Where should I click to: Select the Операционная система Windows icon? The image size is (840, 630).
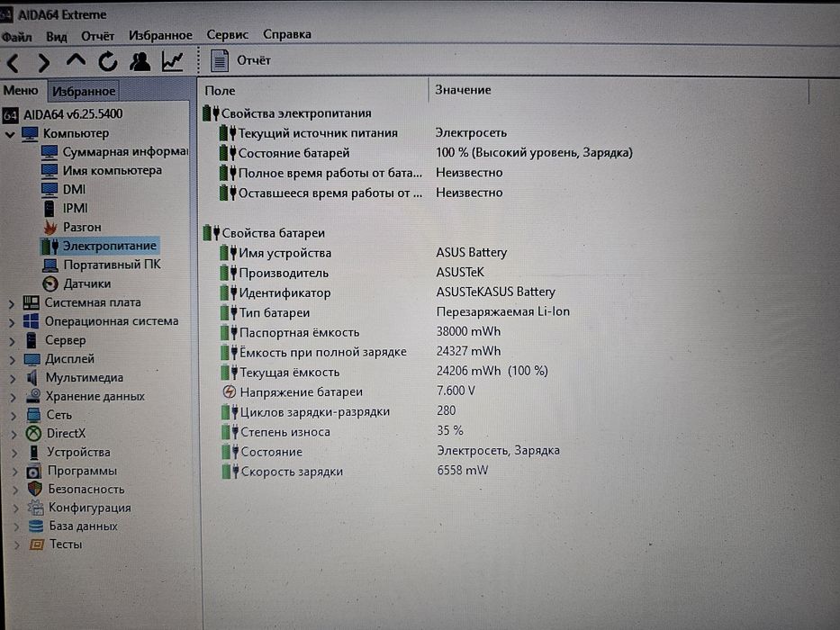click(32, 321)
